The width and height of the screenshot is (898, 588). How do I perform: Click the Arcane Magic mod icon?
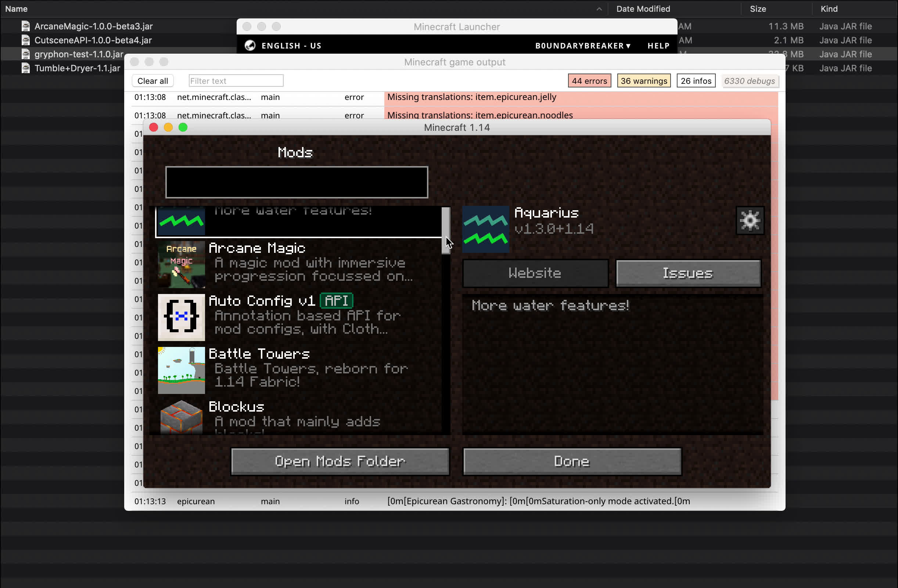coord(181,264)
